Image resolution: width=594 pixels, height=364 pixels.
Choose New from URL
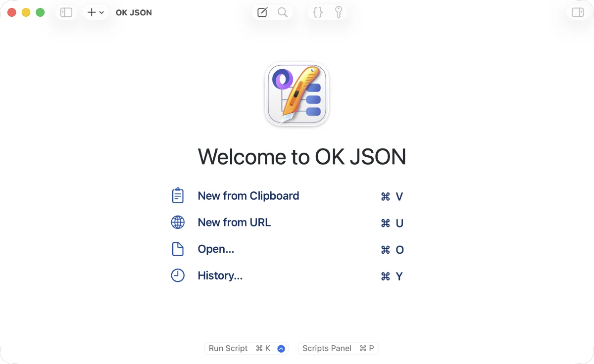coord(234,223)
